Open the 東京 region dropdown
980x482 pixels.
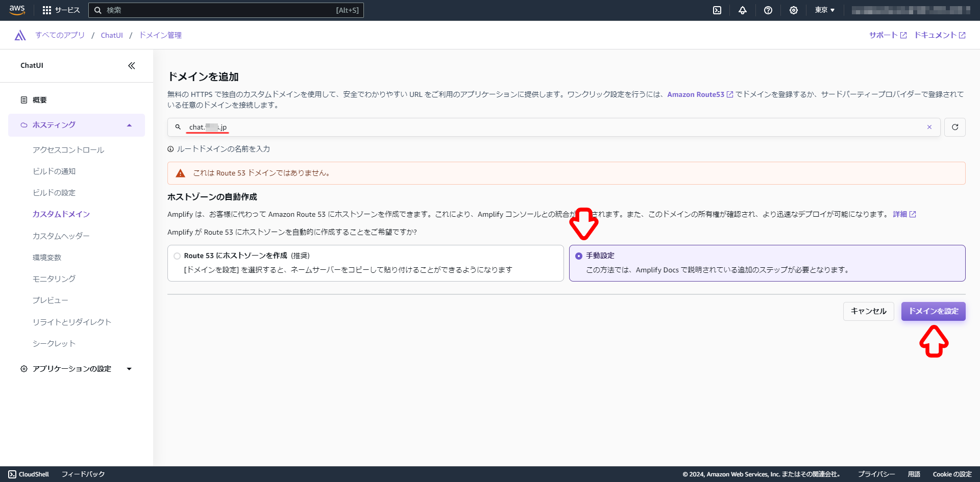[x=825, y=10]
